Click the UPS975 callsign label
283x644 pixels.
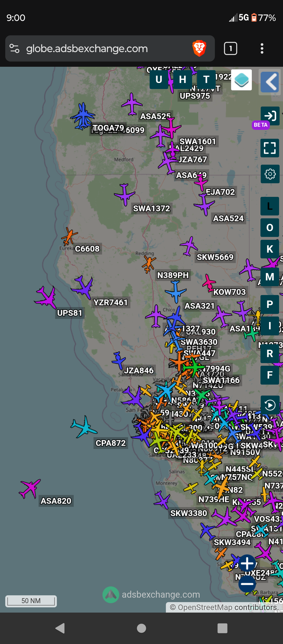coord(195,96)
